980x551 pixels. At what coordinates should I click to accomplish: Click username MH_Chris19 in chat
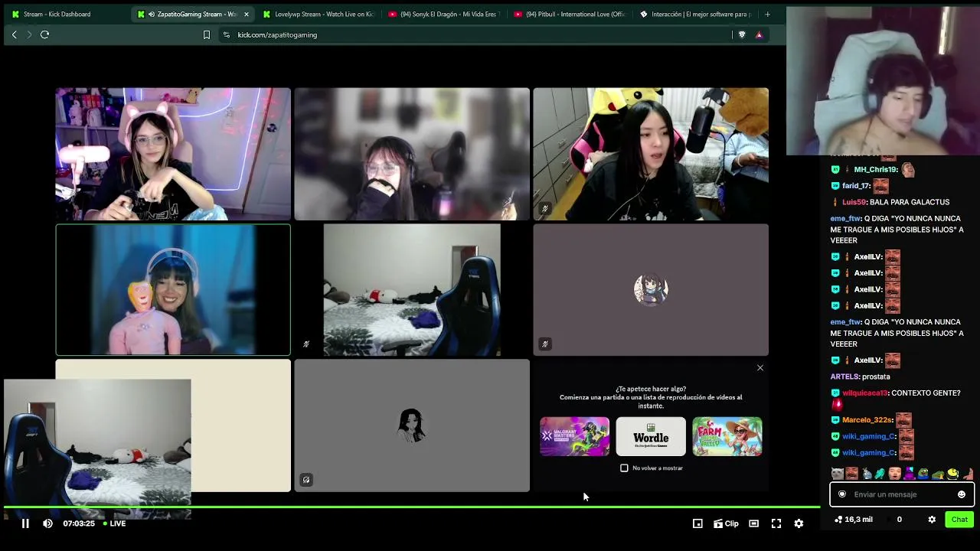pos(875,169)
